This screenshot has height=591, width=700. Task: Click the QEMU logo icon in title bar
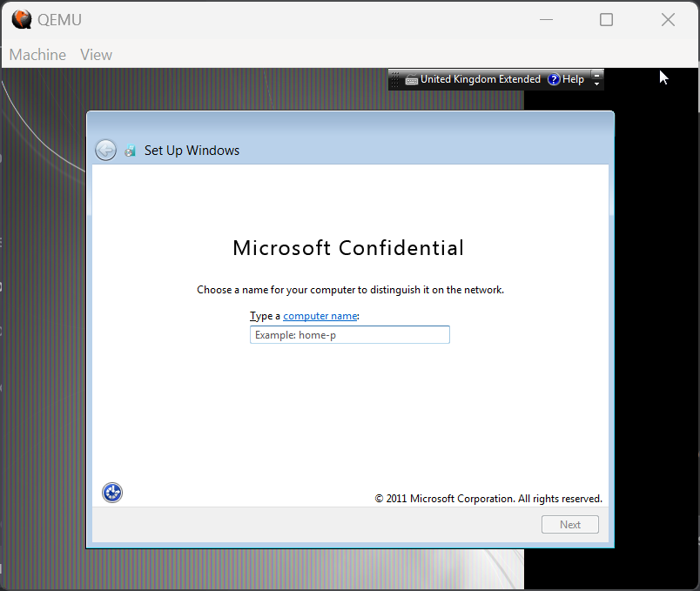tap(22, 20)
